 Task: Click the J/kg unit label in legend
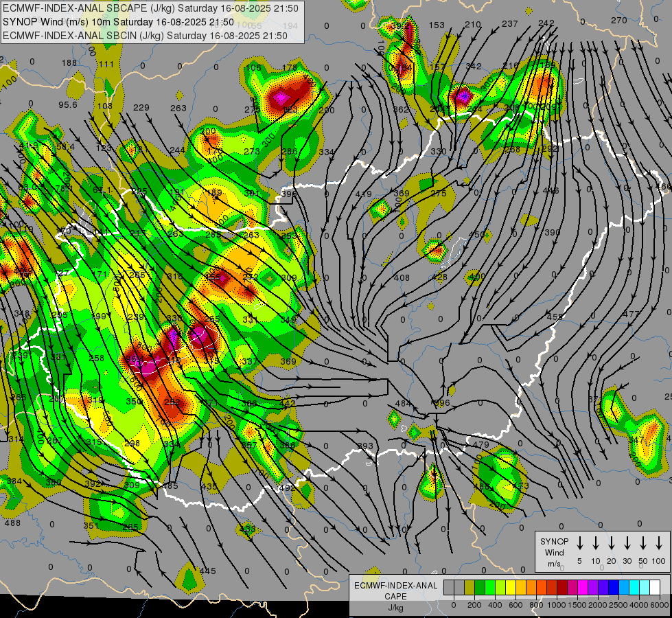click(395, 608)
